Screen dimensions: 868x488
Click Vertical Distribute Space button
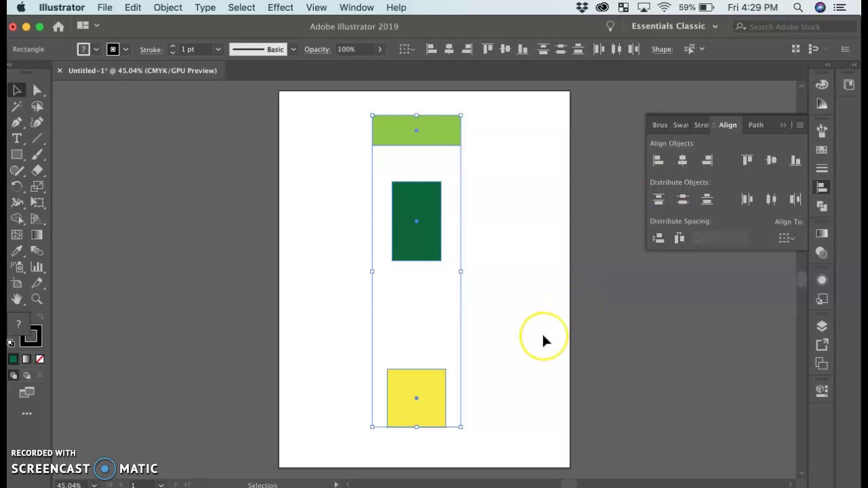coord(658,238)
